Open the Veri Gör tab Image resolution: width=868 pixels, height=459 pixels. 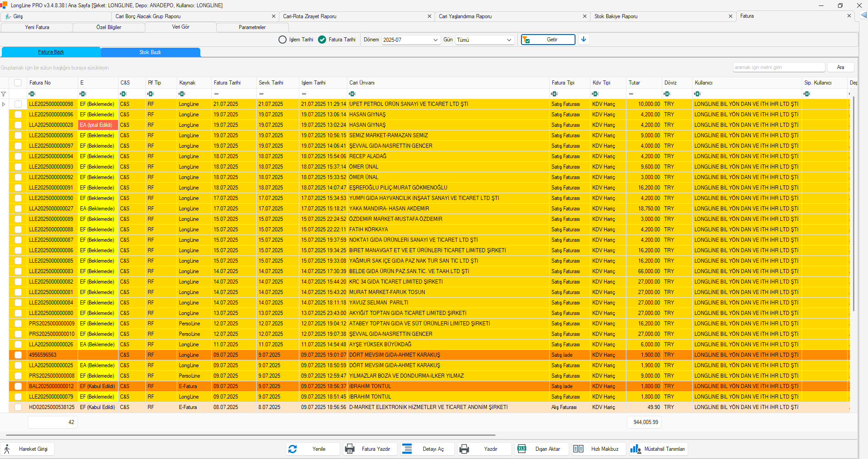pyautogui.click(x=180, y=27)
